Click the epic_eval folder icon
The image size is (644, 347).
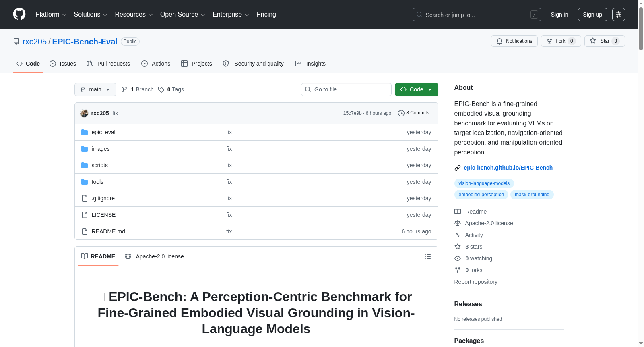tap(85, 132)
